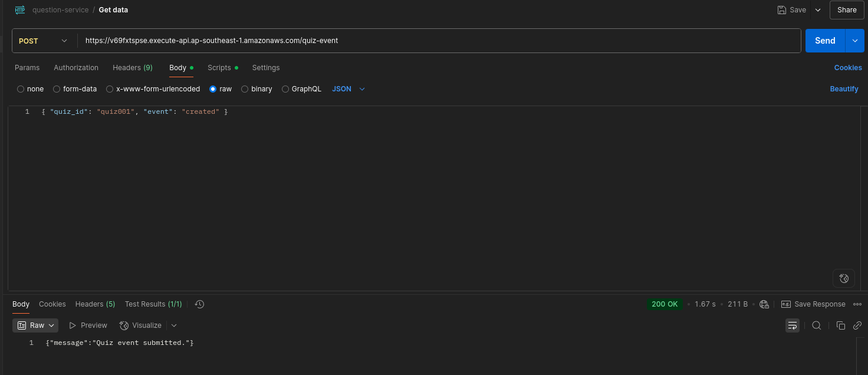The image size is (868, 375).
Task: Toggle word wrap in response viewer
Action: tap(793, 325)
